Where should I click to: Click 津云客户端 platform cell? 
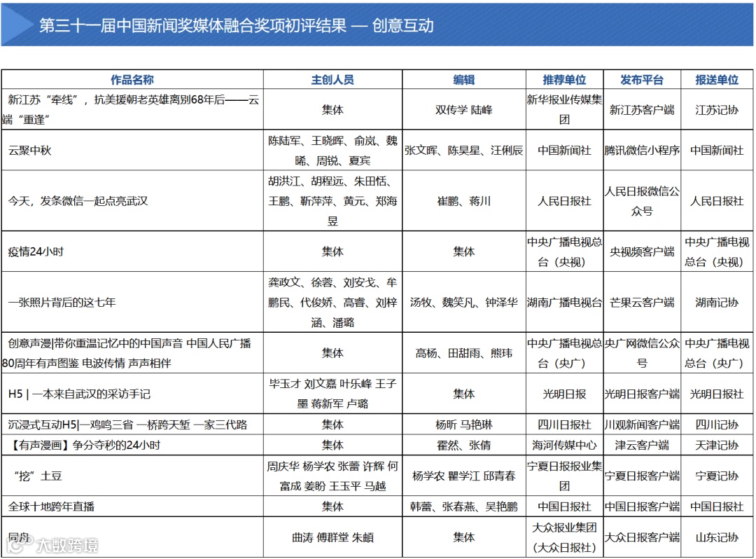pyautogui.click(x=642, y=445)
